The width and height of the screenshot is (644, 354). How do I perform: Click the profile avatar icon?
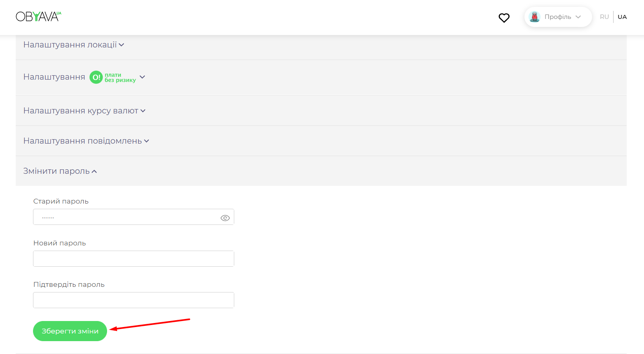[535, 17]
